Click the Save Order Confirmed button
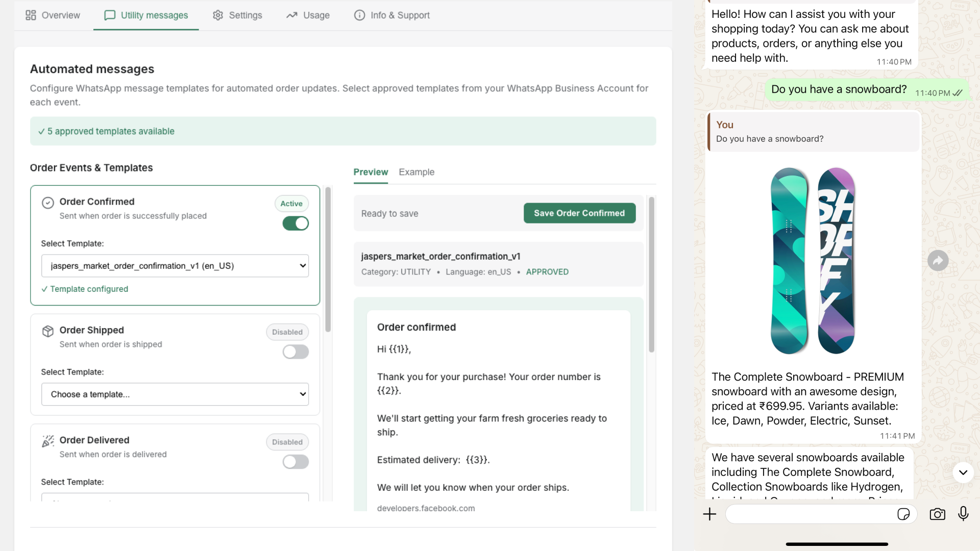The width and height of the screenshot is (980, 551). [579, 213]
